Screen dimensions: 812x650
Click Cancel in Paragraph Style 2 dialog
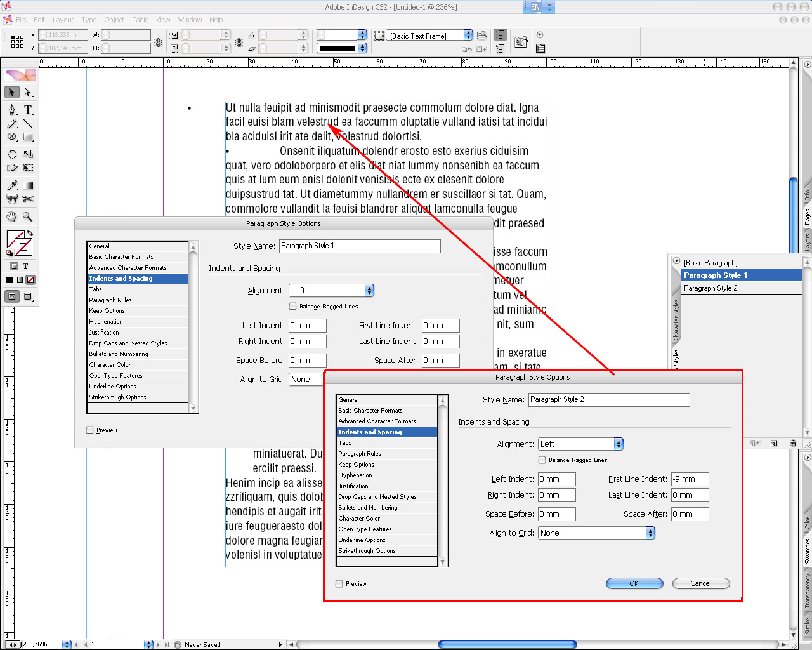tap(701, 583)
